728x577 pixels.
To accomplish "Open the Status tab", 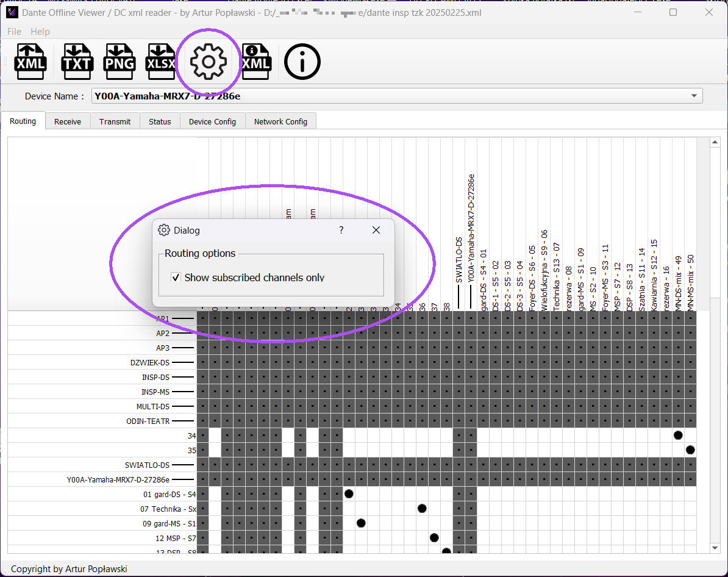I will (x=160, y=122).
